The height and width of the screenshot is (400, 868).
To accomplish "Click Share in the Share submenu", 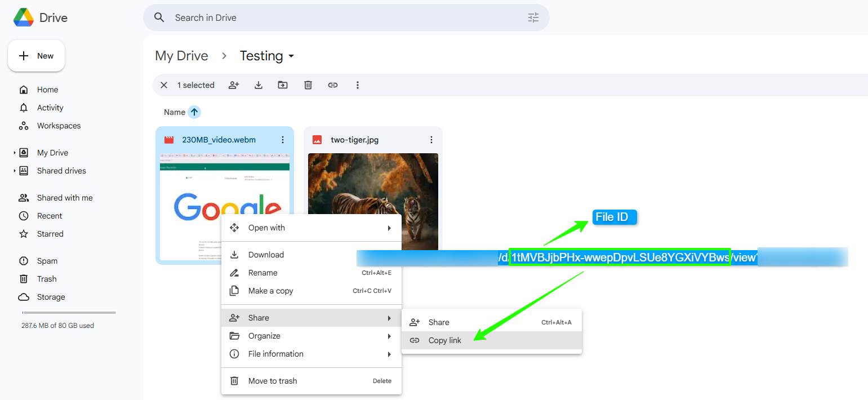I will (x=492, y=322).
